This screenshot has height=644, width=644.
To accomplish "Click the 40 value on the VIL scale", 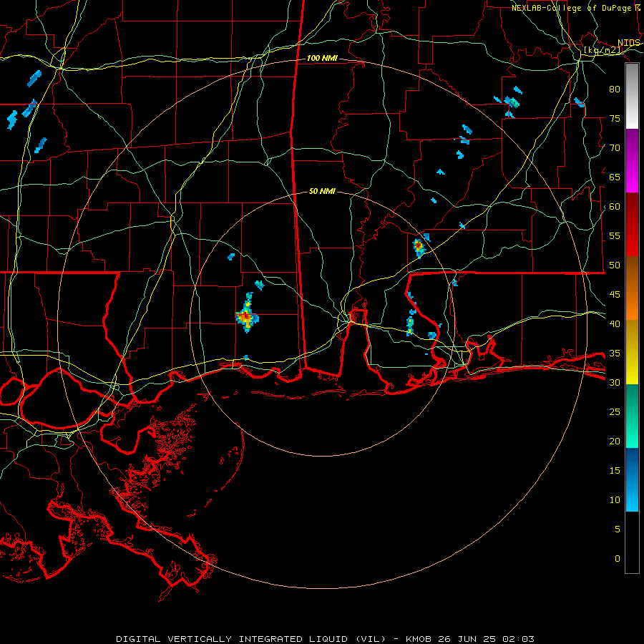I will (x=615, y=324).
